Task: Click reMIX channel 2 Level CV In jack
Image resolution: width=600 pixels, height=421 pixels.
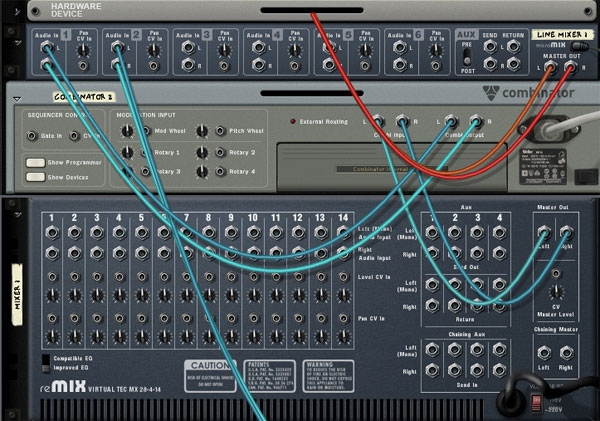Action: (x=75, y=277)
